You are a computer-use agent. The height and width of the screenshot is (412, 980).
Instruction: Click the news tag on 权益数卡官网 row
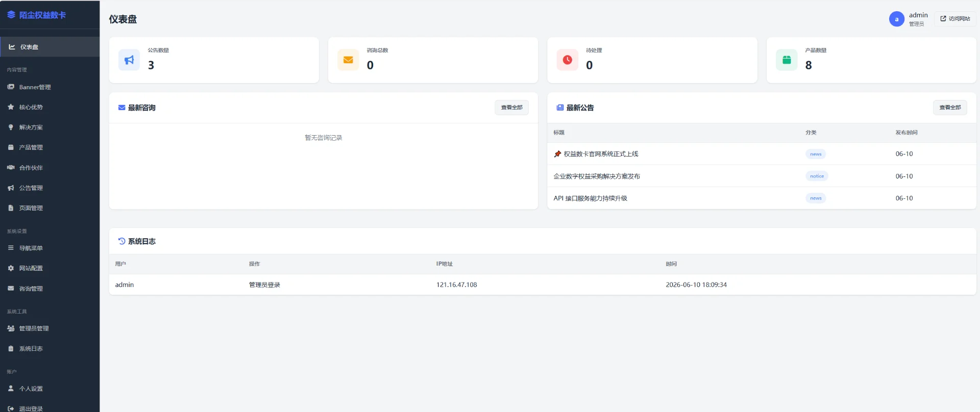click(816, 154)
